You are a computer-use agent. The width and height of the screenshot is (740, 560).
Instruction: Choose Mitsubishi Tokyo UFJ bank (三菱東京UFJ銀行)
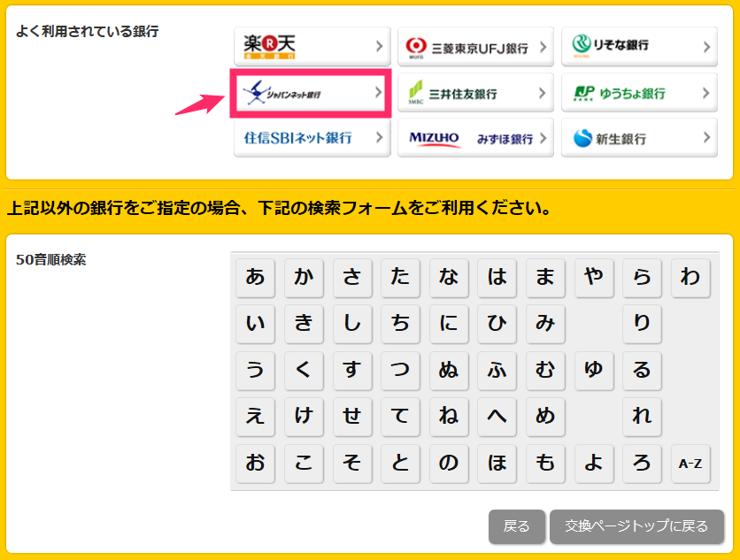(475, 46)
